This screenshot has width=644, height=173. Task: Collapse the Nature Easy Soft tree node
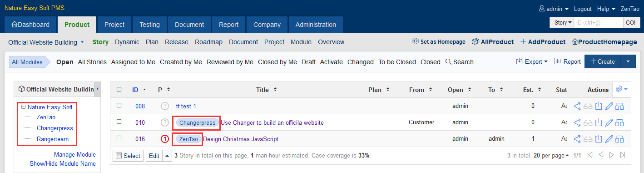coord(23,107)
